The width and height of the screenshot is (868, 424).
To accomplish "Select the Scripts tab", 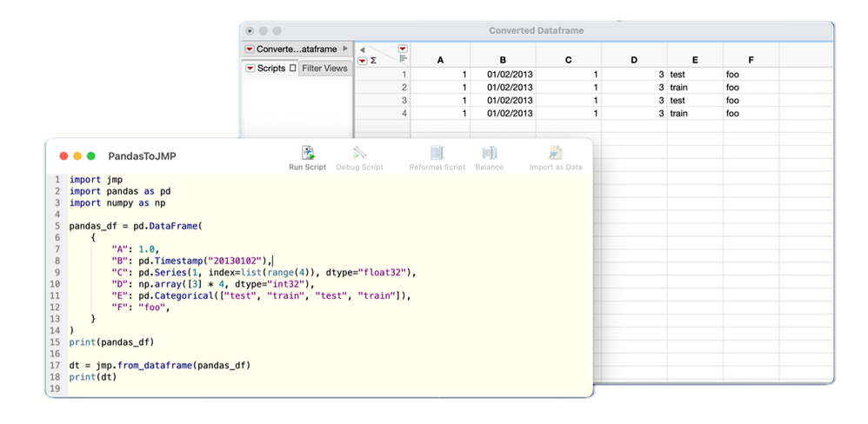I will [271, 69].
